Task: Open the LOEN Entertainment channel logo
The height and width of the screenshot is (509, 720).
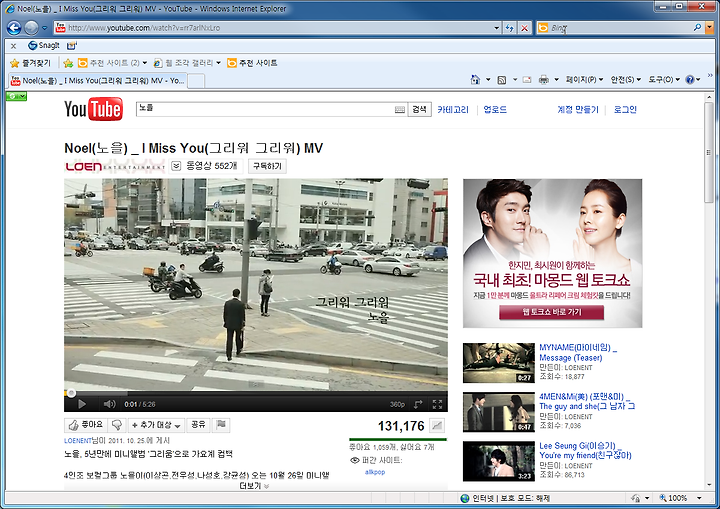Action: pos(115,166)
